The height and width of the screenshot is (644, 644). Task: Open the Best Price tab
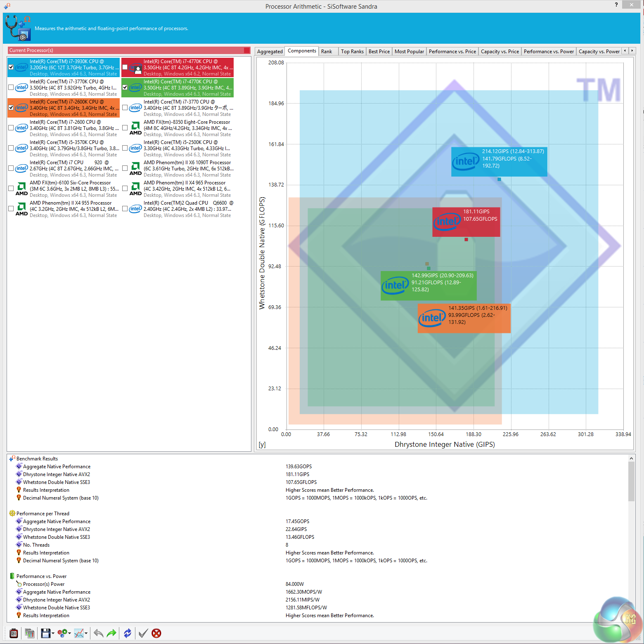coord(379,52)
